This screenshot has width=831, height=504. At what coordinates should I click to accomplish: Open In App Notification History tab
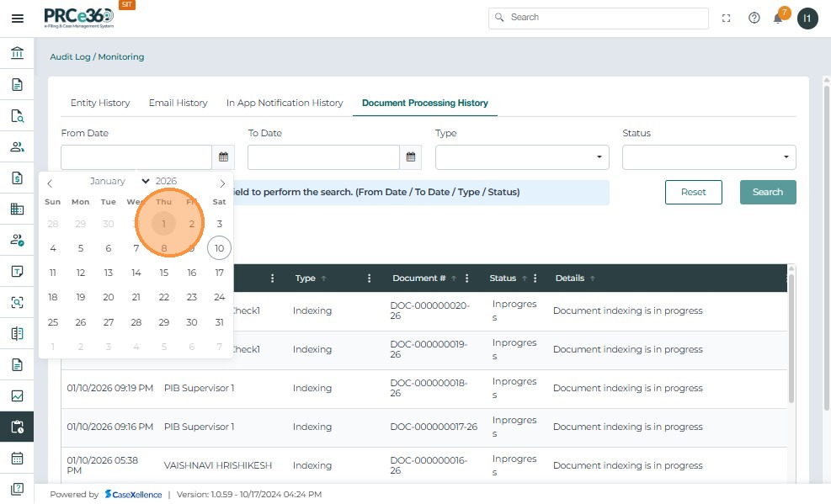click(285, 103)
